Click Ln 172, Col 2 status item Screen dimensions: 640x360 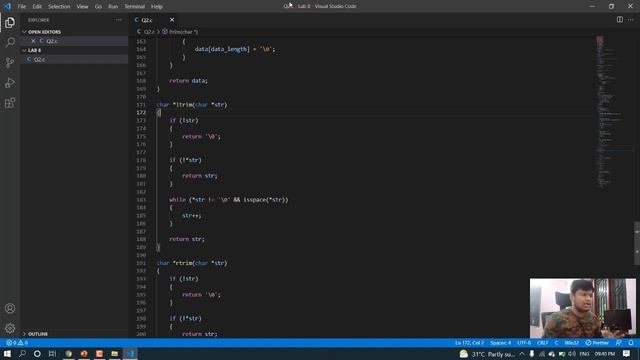pos(469,343)
